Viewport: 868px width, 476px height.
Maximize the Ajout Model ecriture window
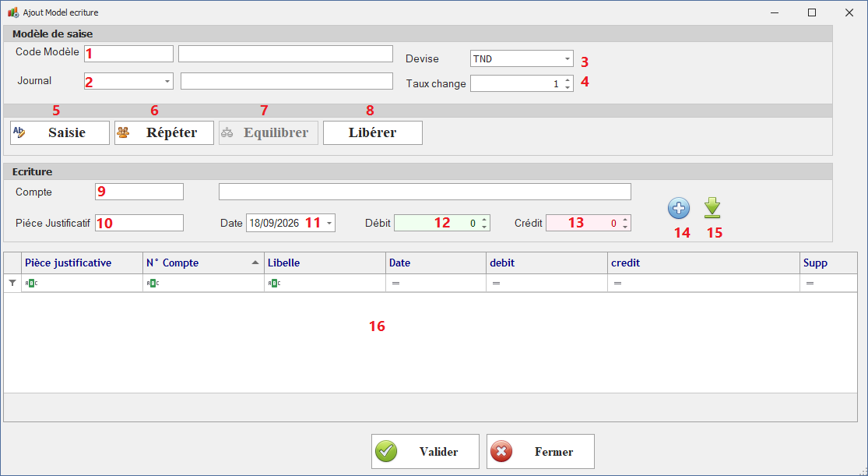click(x=812, y=12)
